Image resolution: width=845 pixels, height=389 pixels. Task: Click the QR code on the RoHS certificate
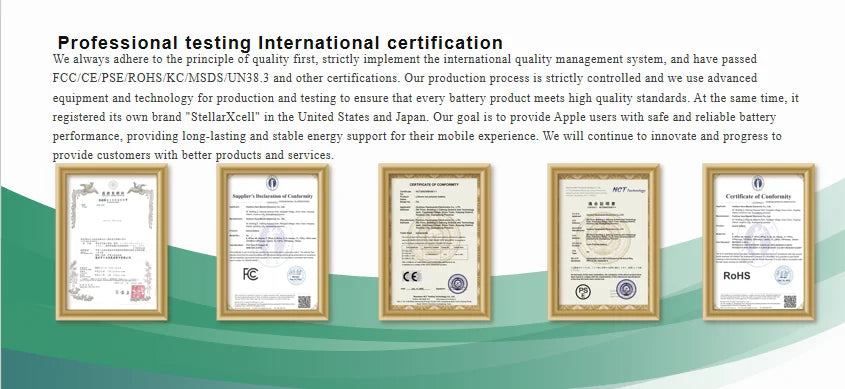[x=789, y=301]
